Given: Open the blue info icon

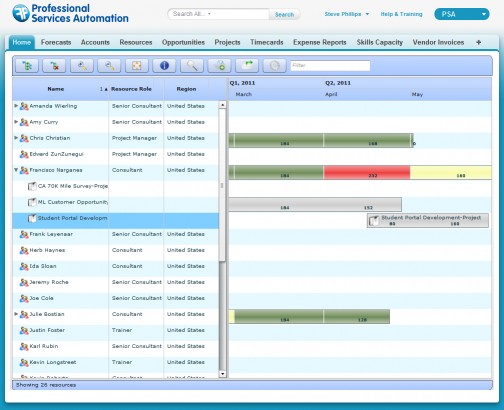Looking at the screenshot, I should (164, 66).
